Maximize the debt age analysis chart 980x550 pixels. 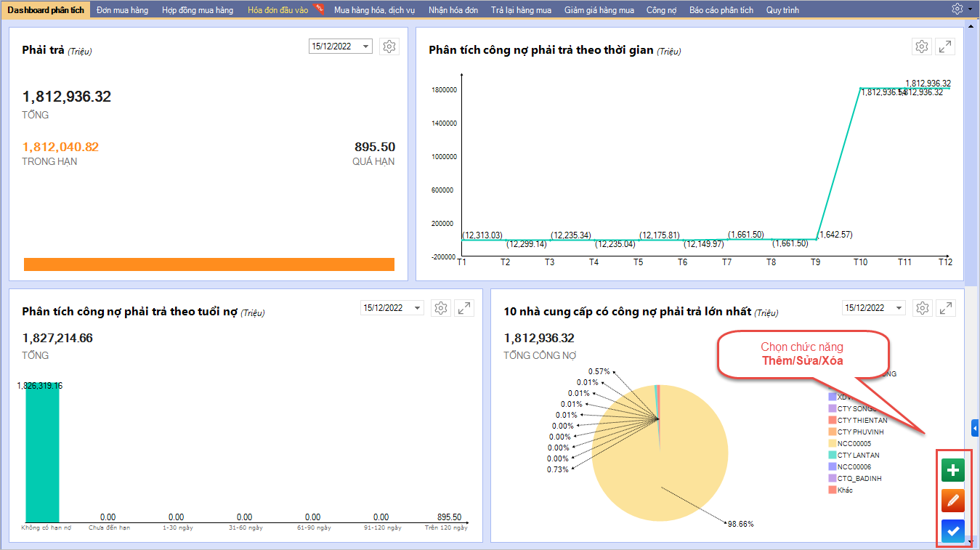coord(463,308)
